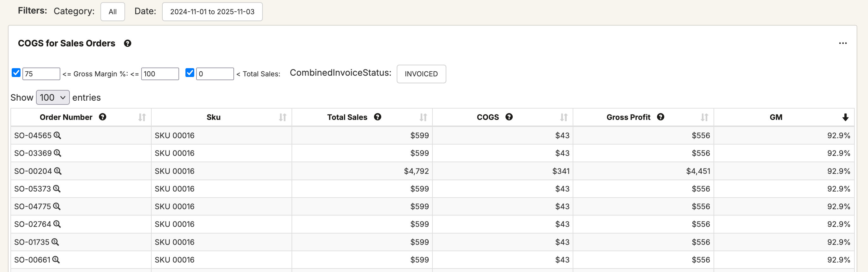Screen dimensions: 868x272
Task: Sort by GM column header
Action: (776, 117)
